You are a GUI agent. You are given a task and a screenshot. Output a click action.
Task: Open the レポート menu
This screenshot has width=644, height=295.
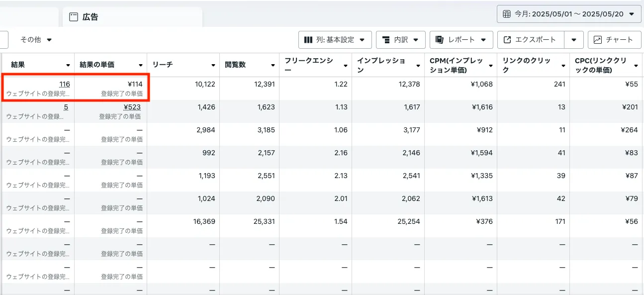(x=461, y=40)
